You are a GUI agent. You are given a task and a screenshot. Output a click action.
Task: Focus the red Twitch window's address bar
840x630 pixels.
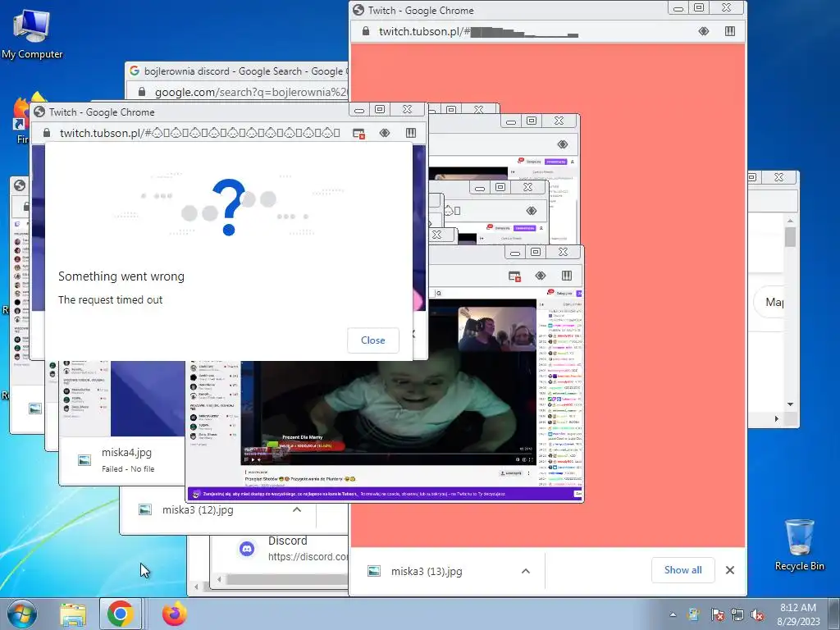[x=525, y=31]
